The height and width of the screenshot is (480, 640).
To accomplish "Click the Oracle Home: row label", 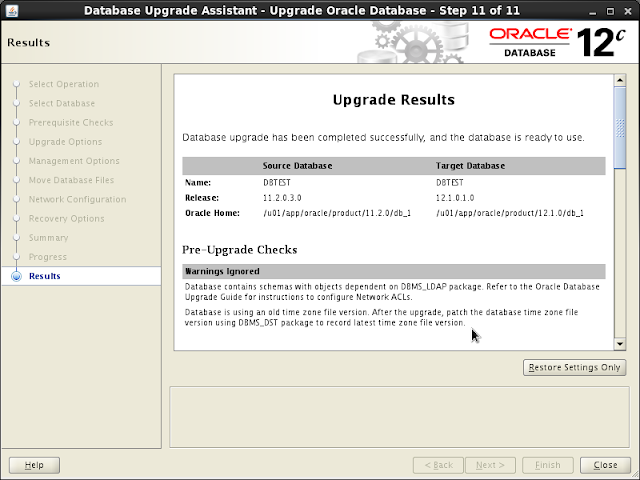I will pos(212,213).
